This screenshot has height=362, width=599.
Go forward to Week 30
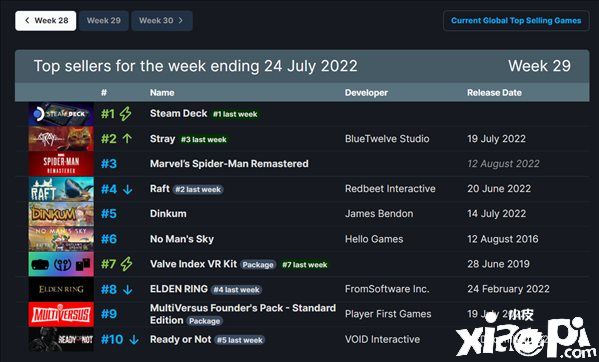pyautogui.click(x=162, y=21)
